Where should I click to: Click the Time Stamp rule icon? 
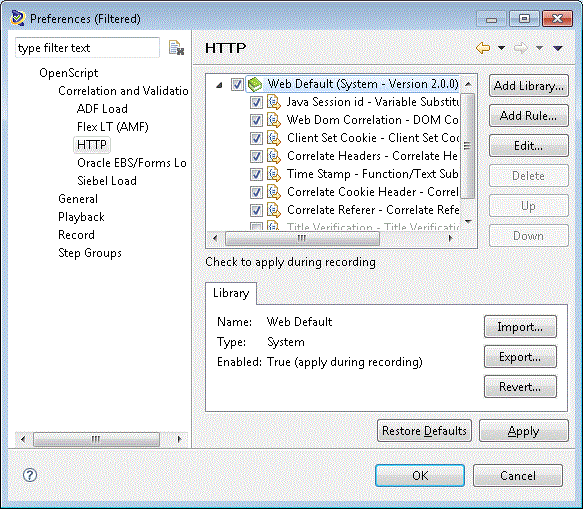(274, 174)
